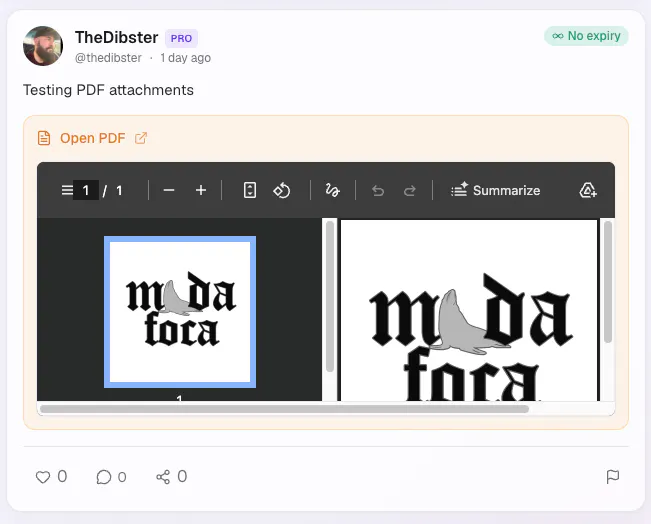This screenshot has width=651, height=524.
Task: Open the PDF via Open PDF link
Action: (93, 138)
